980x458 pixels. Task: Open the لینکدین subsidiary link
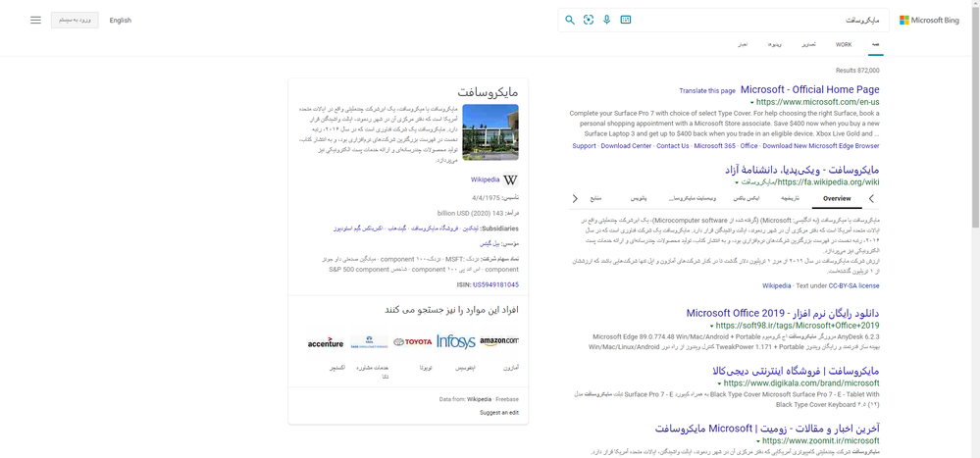pyautogui.click(x=471, y=229)
